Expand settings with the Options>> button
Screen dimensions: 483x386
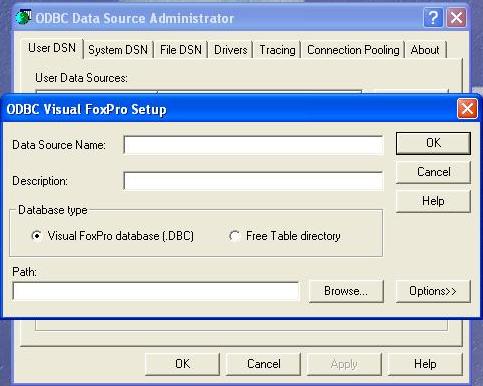tap(433, 291)
